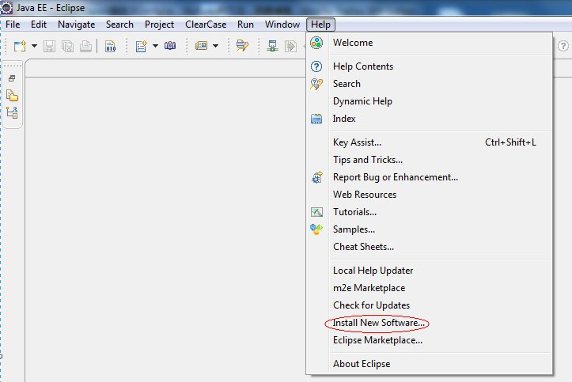Open dropdown next to document-with-star icon
Screen dimensions: 572x382
[x=155, y=46]
